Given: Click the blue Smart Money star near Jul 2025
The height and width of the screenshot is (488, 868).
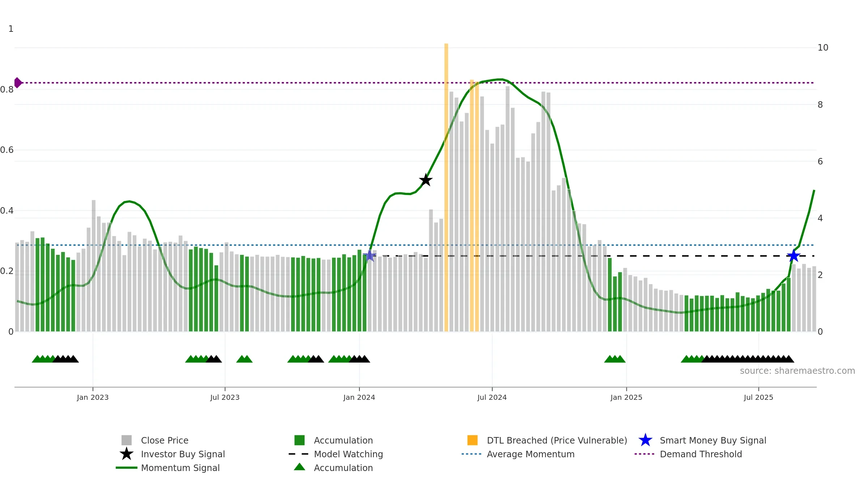Looking at the screenshot, I should point(793,256).
